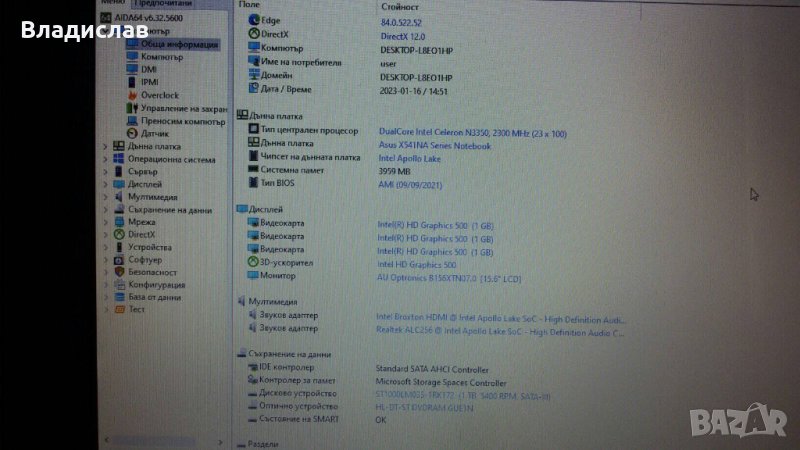Image resolution: width=800 pixels, height=450 pixels.
Task: Click the Overclock flame icon
Action: click(x=133, y=95)
